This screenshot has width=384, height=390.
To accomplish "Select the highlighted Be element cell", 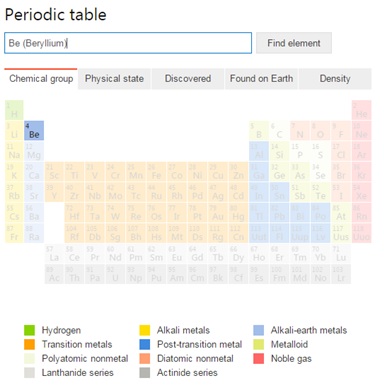I will [34, 131].
